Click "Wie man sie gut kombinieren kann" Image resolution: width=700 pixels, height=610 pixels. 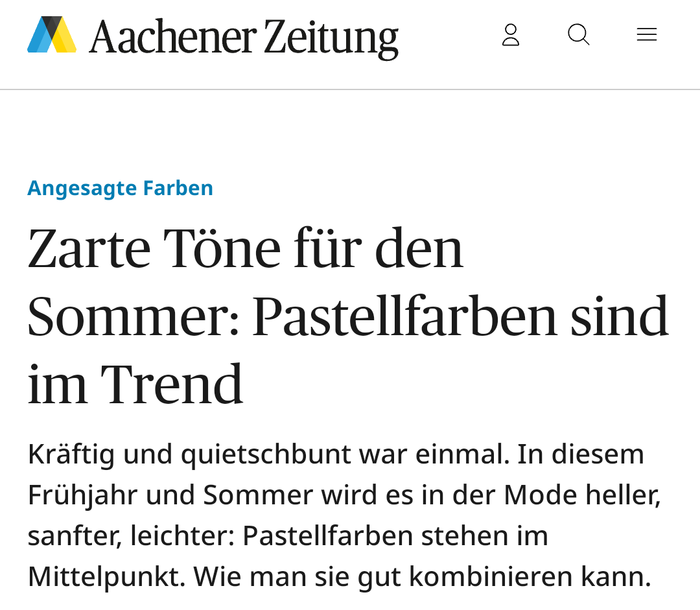421,576
